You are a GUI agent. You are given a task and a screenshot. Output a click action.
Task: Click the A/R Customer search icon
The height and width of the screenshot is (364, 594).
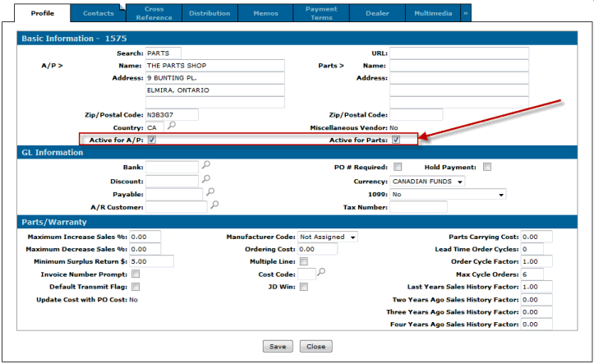[x=214, y=207]
